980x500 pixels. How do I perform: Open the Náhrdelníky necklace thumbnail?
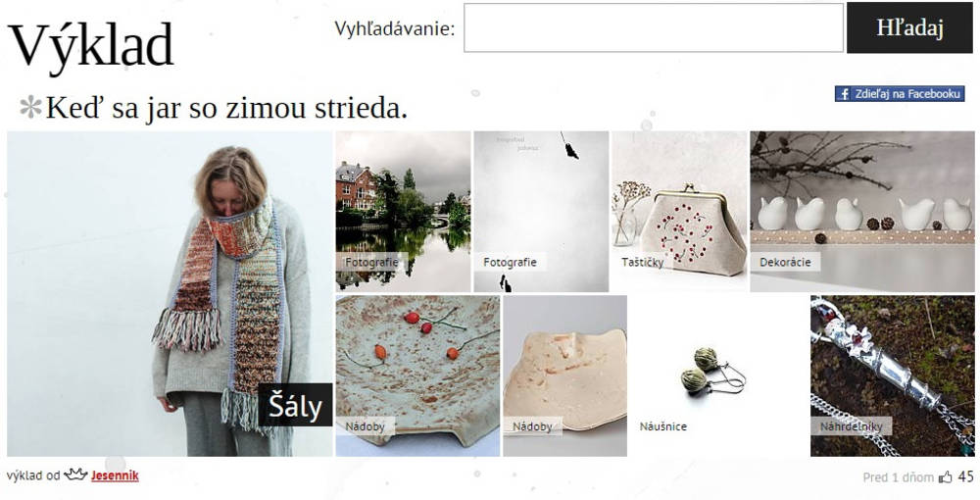tap(893, 375)
